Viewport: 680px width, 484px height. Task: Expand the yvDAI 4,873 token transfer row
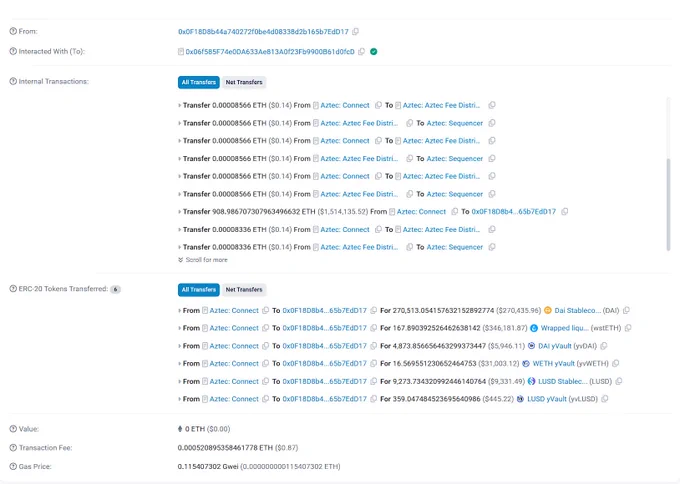pos(180,346)
